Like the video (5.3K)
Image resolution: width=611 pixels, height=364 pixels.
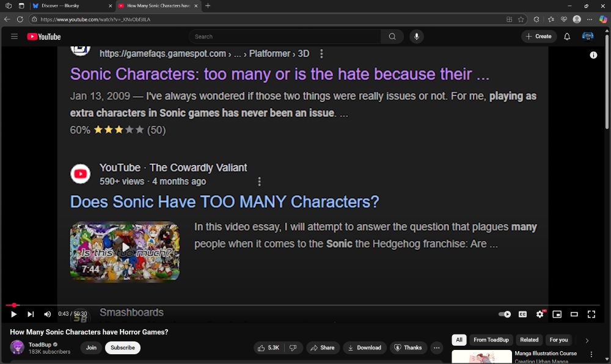point(269,348)
